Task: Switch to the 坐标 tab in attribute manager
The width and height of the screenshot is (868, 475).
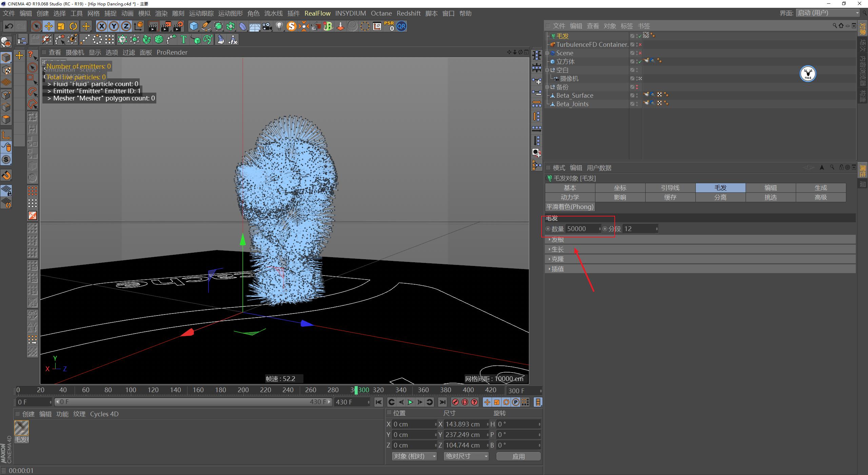Action: [620, 188]
